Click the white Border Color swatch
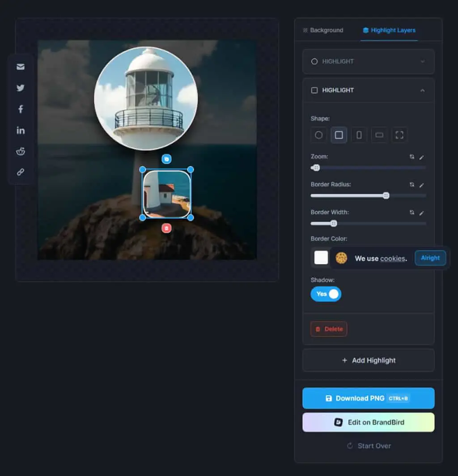Viewport: 458px width, 476px height. pyautogui.click(x=321, y=257)
